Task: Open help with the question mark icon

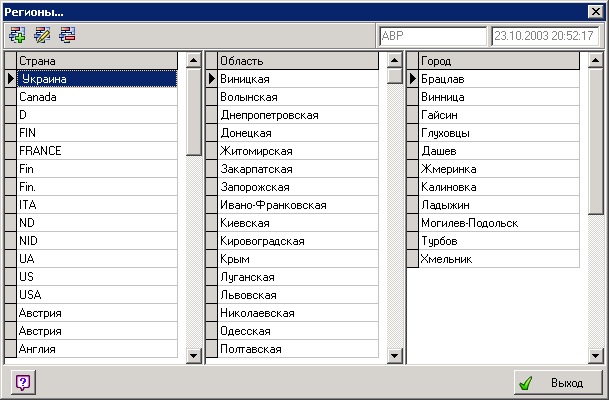Action: point(22,382)
